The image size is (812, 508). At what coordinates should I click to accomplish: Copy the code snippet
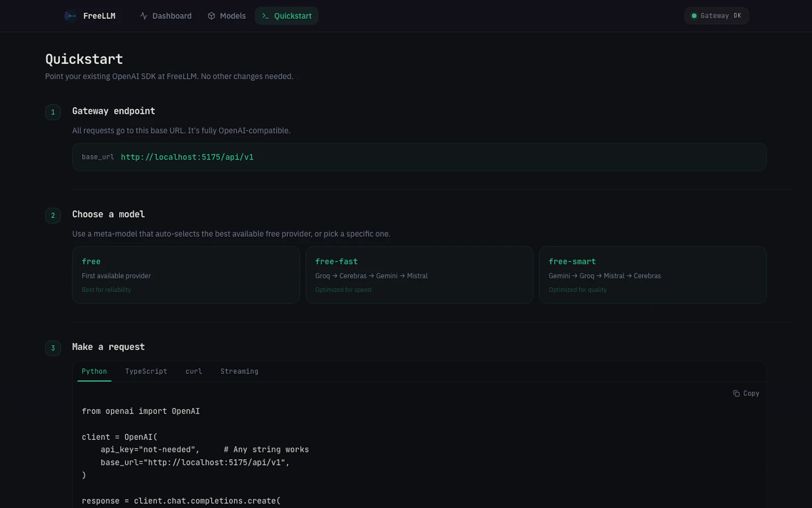pos(746,393)
